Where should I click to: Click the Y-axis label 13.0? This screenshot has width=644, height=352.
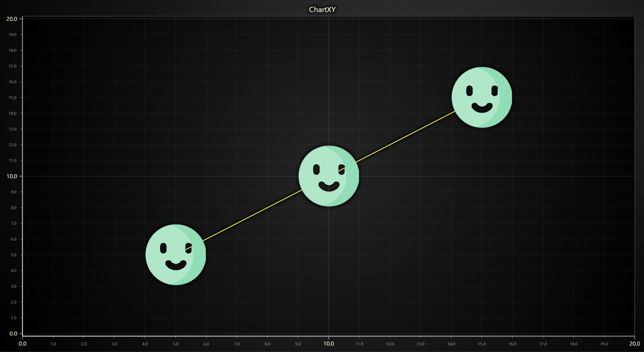(13, 129)
